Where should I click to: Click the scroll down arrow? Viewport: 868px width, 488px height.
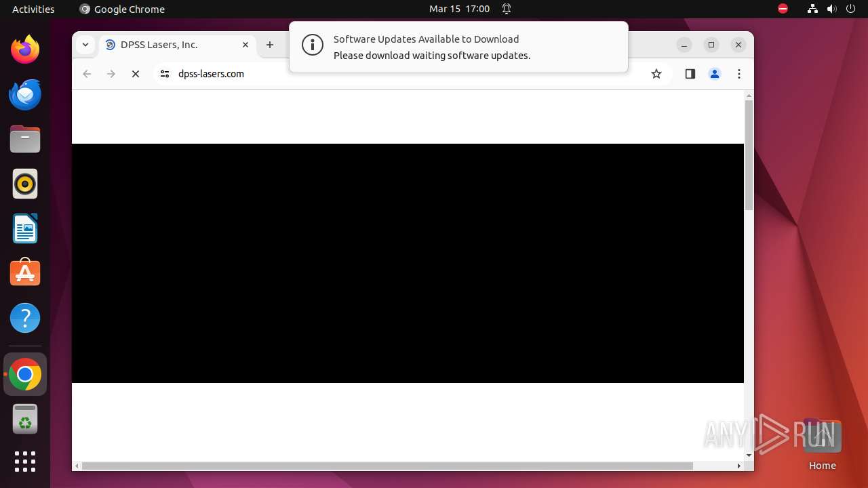click(x=749, y=455)
